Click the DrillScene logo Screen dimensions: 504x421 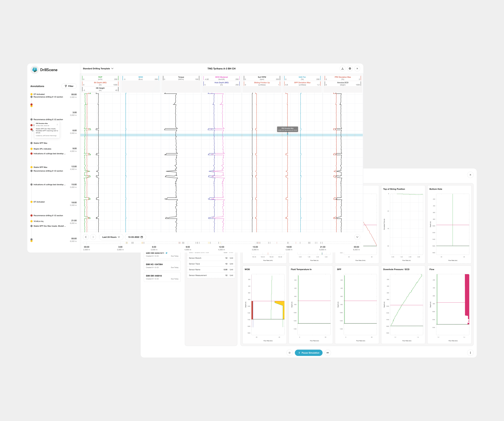tap(44, 70)
